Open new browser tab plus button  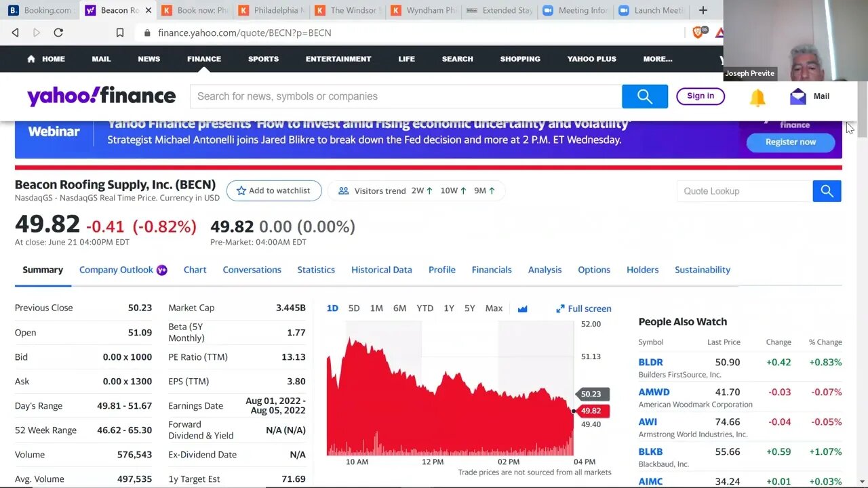(x=703, y=10)
